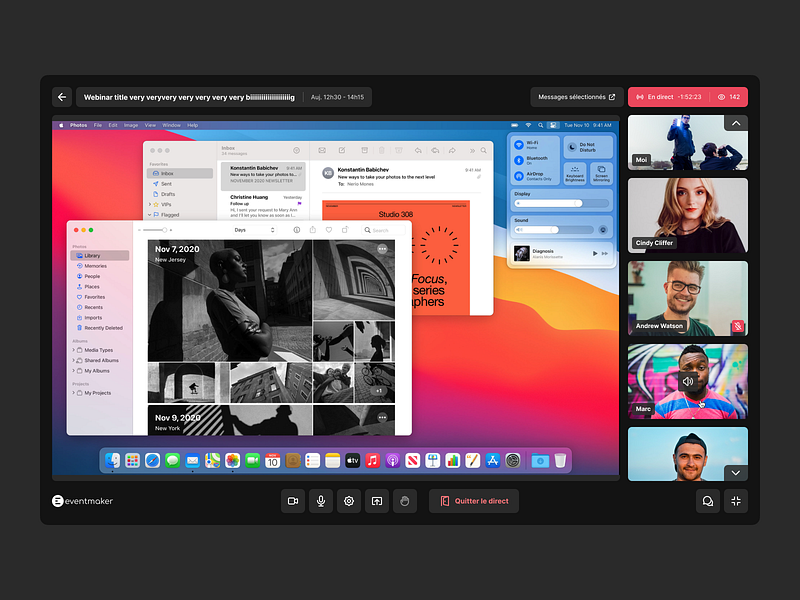
Task: Click the raise hand button
Action: click(405, 501)
